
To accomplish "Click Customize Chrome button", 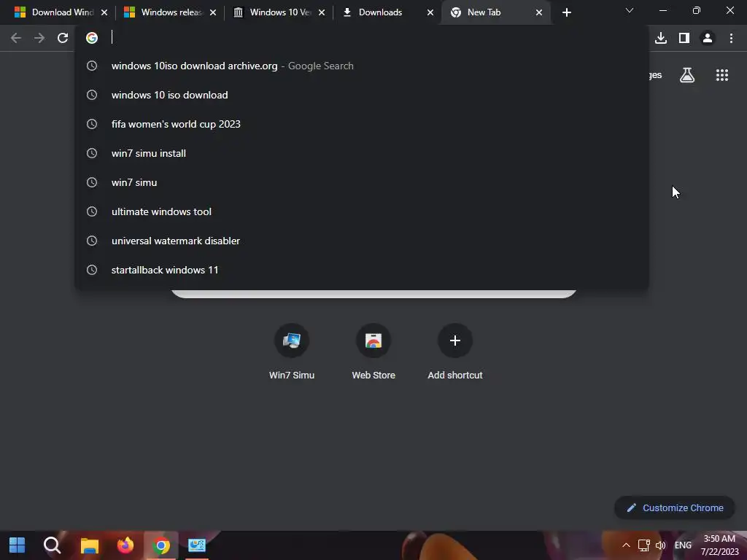I will 675,507.
